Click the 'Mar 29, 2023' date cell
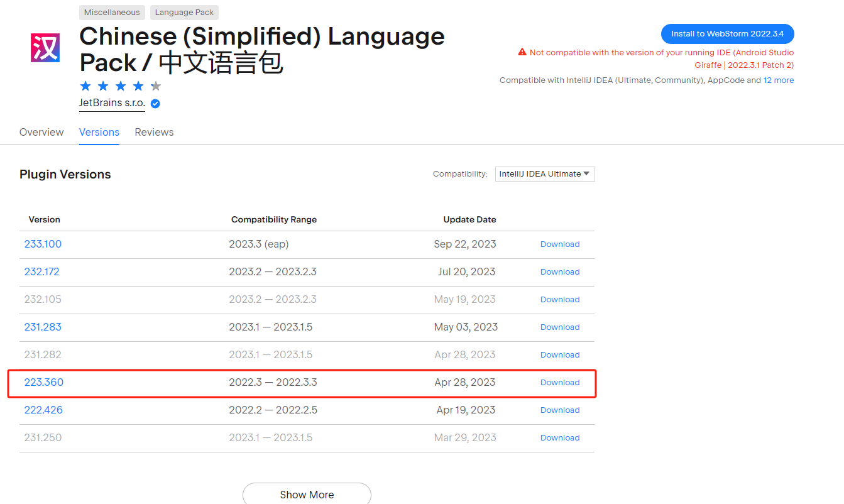This screenshot has width=844, height=504. 465,437
